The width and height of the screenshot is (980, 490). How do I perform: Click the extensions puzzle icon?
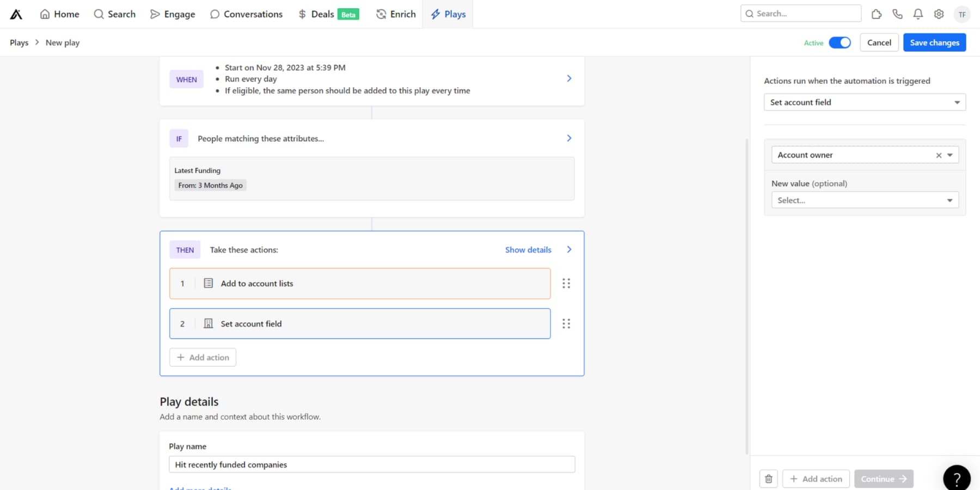[x=877, y=14]
